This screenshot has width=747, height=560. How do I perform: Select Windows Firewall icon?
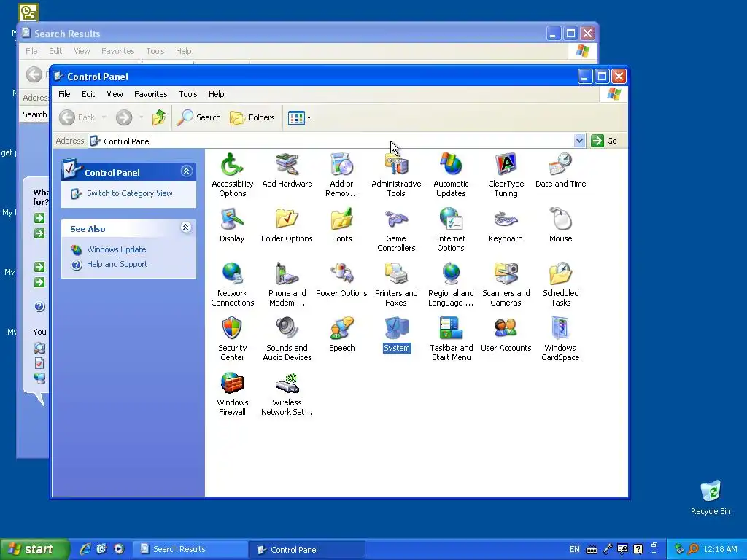pos(232,384)
